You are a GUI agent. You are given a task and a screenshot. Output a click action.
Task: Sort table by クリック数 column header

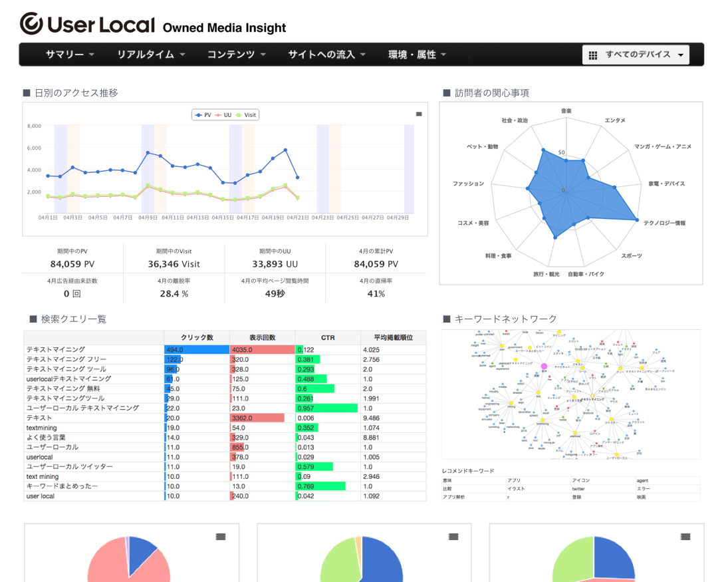(197, 338)
